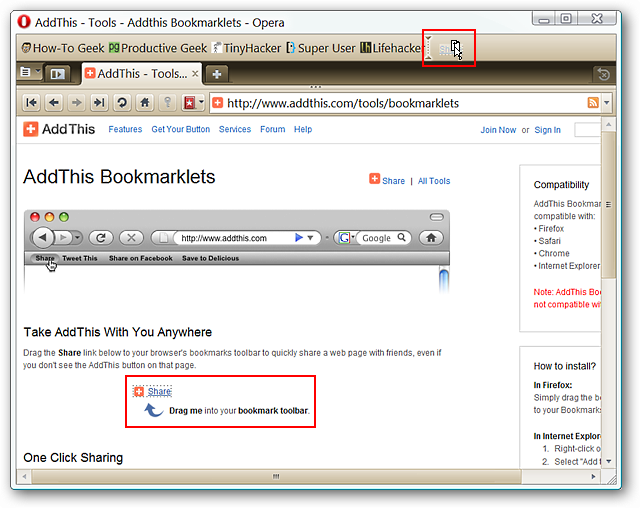Click the bookmarks star book icon

(189, 103)
